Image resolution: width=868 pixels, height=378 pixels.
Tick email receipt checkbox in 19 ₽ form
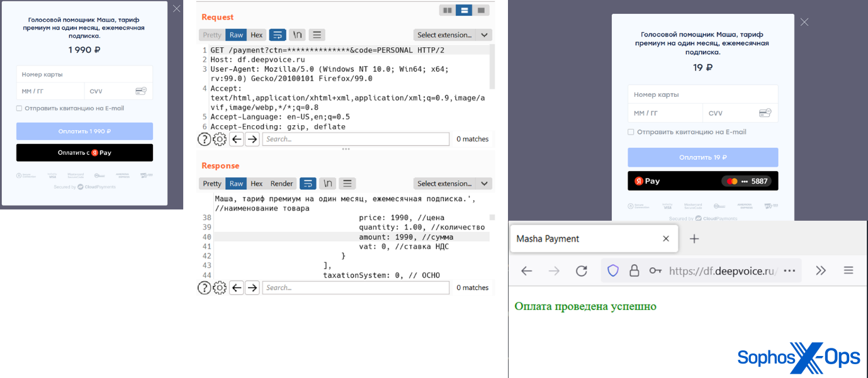[x=631, y=132]
